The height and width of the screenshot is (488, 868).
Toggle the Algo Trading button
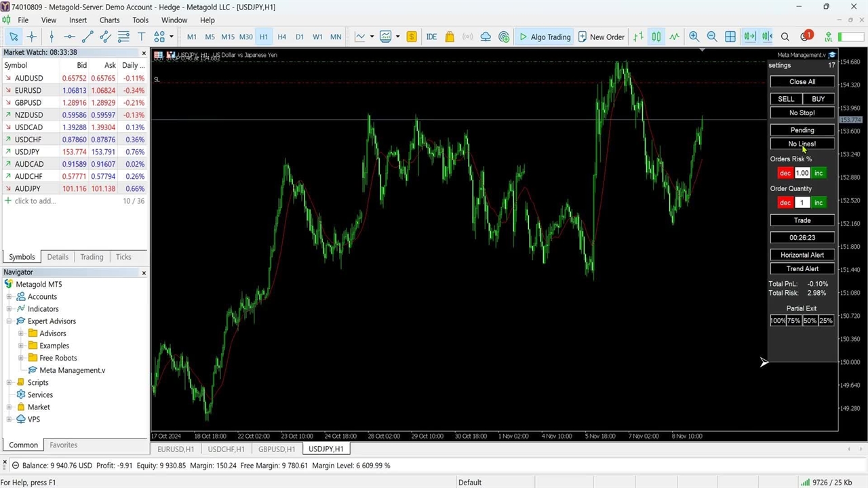[545, 37]
